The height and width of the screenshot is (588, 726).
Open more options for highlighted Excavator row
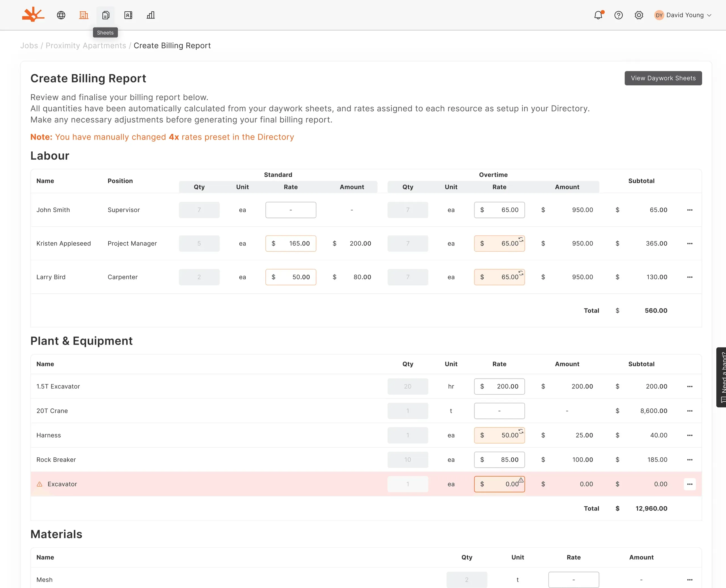tap(690, 484)
